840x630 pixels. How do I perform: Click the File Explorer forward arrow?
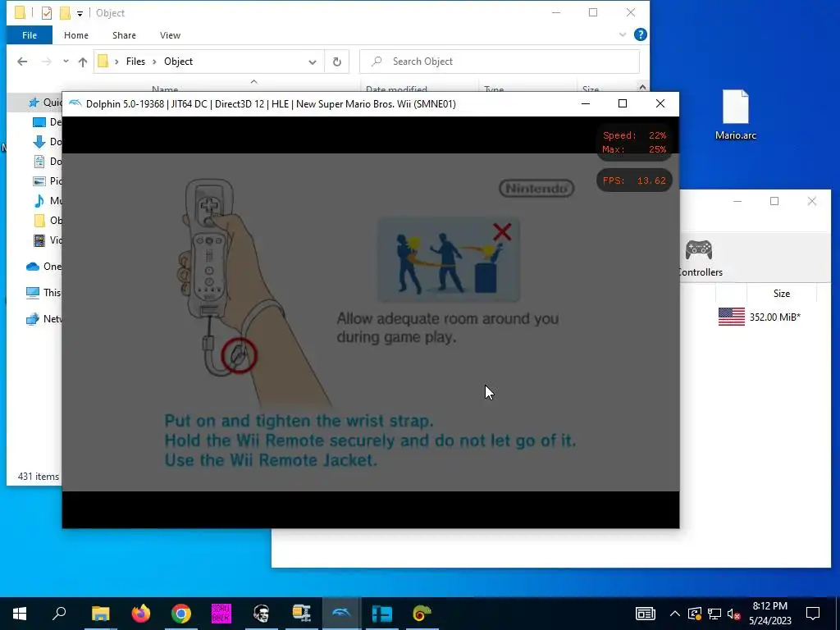47,62
